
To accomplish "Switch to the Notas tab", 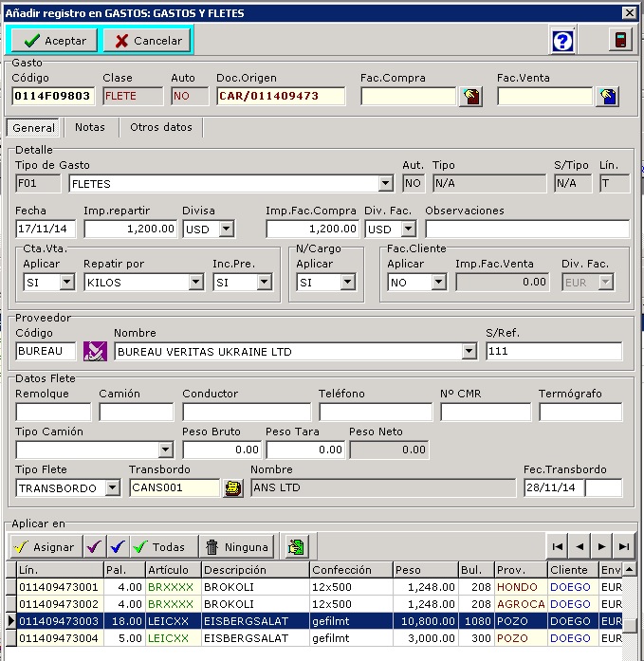I will [90, 127].
